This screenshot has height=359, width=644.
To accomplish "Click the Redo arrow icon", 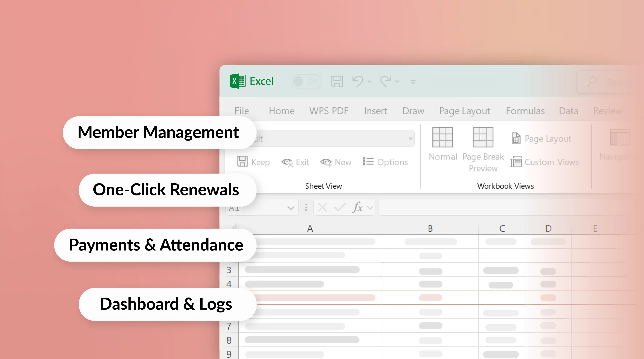I will click(x=385, y=81).
